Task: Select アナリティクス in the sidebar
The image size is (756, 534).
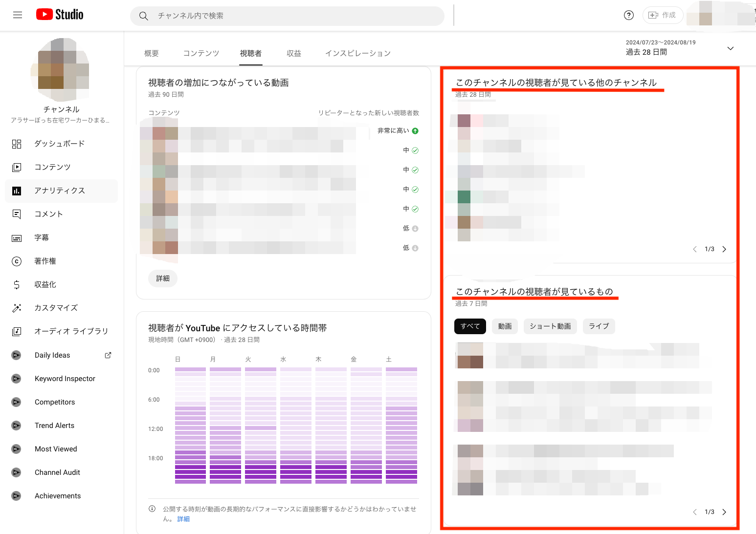Action: [61, 191]
